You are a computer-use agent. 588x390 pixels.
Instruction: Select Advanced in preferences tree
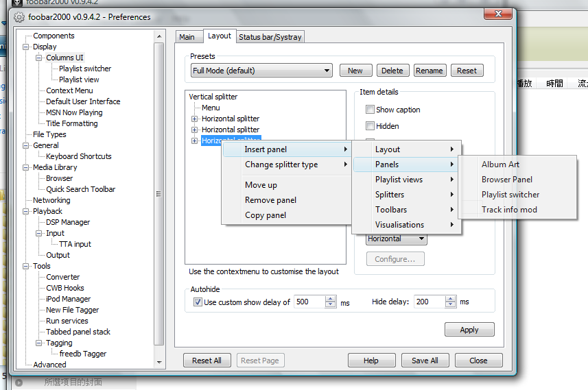click(x=49, y=365)
